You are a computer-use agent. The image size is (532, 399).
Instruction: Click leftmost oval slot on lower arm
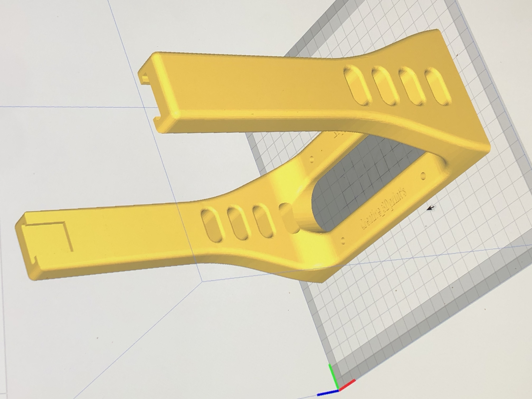click(x=212, y=226)
